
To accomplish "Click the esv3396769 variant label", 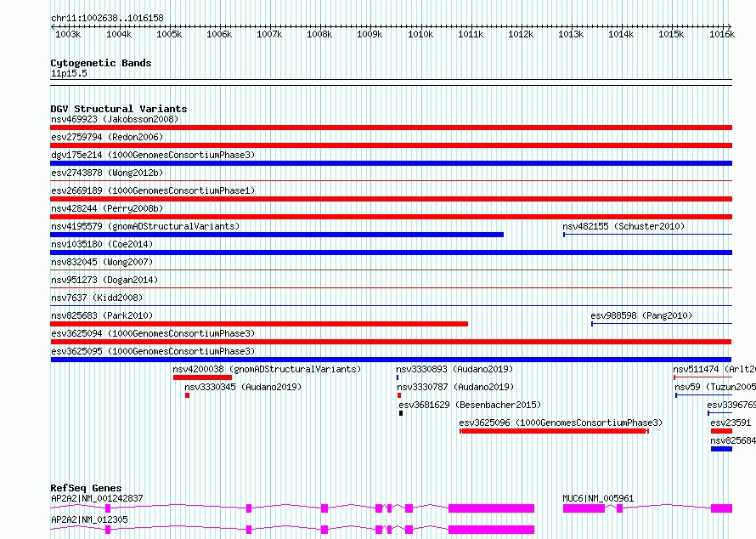I will click(x=731, y=405).
